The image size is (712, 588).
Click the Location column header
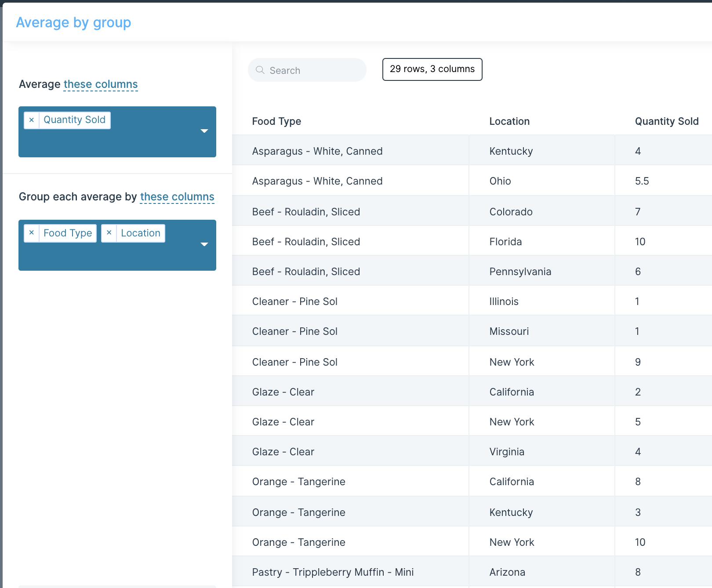(509, 121)
